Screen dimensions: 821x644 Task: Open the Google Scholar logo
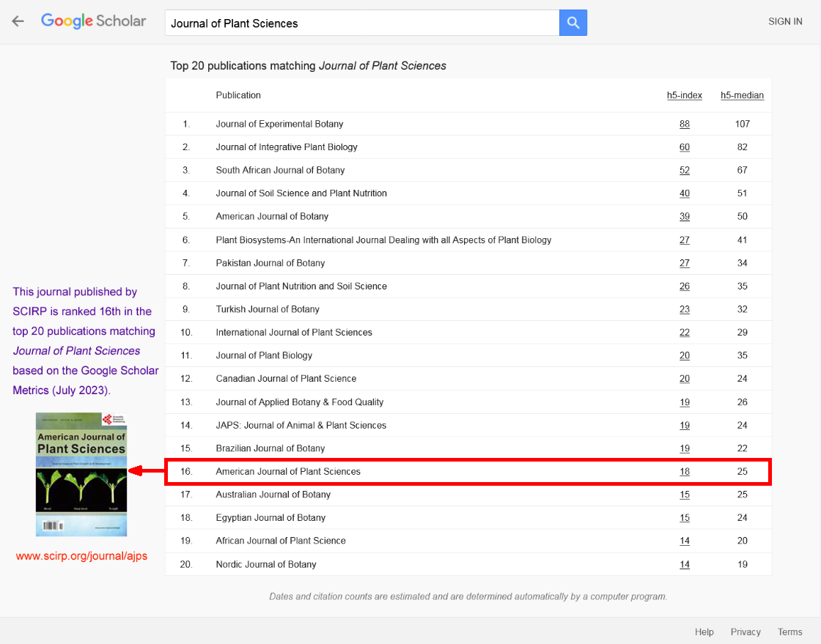[93, 21]
